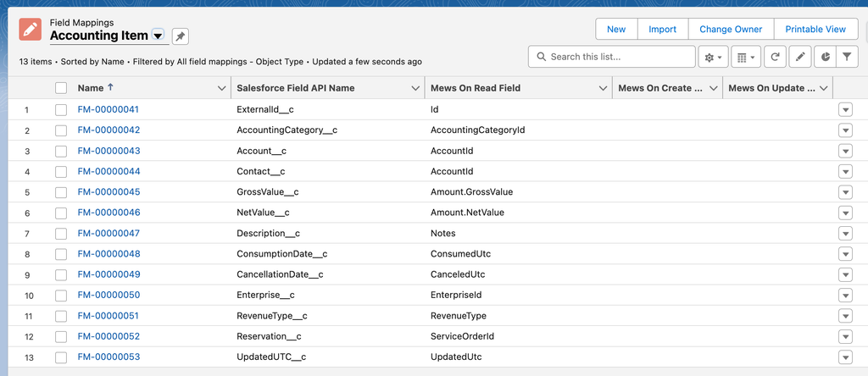Pin the Accounting Item list view
The image size is (868, 376).
[181, 36]
